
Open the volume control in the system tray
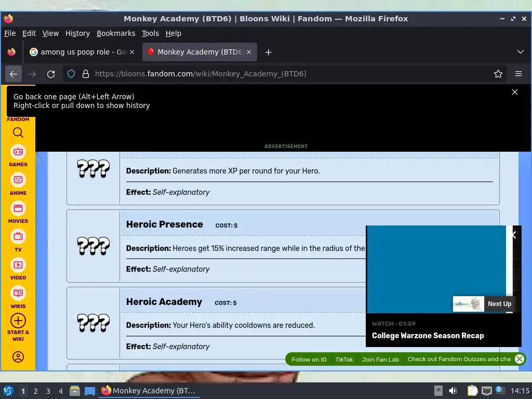point(453,391)
